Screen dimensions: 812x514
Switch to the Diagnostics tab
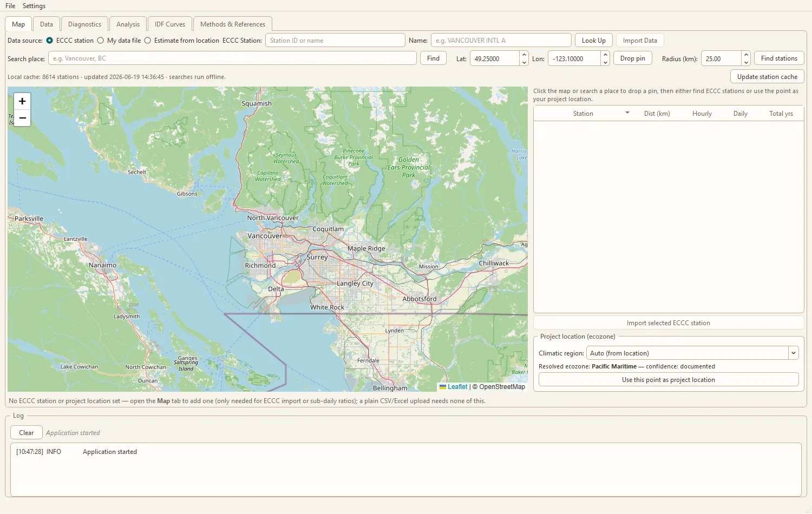tap(84, 24)
